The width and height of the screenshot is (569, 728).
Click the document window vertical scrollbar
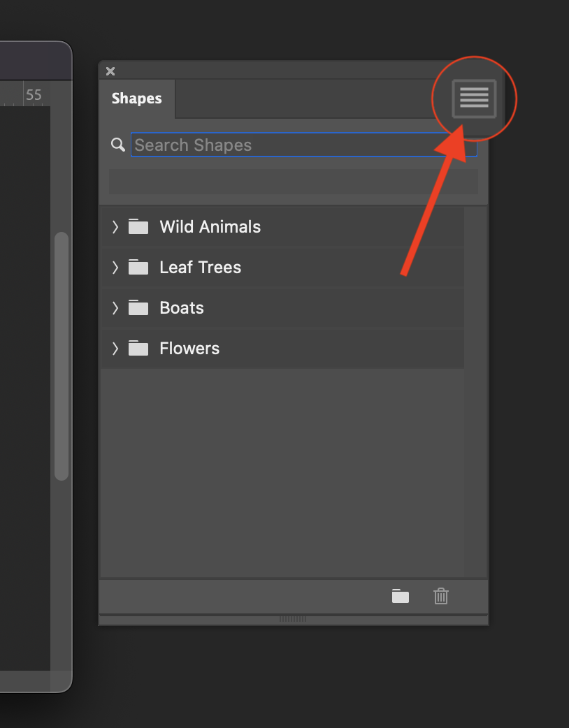pos(62,356)
